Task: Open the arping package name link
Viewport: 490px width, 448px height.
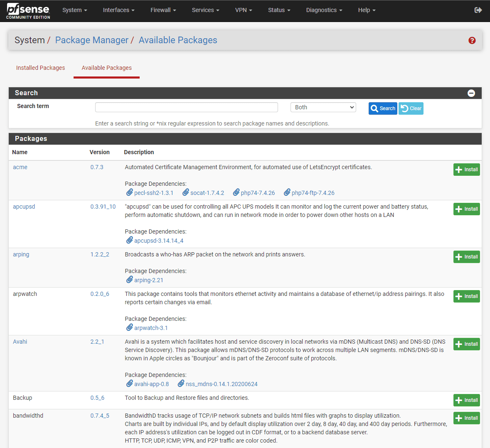Action: [21, 254]
